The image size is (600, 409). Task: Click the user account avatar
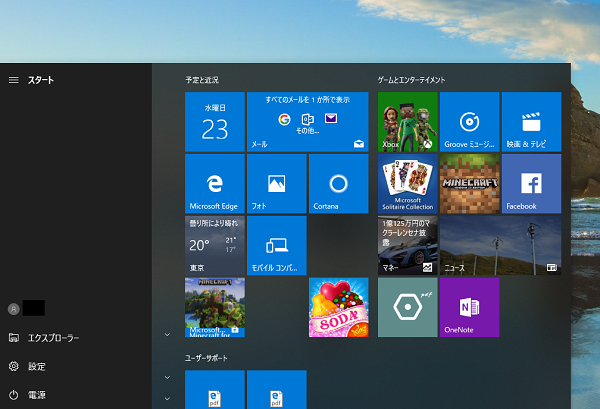14,310
